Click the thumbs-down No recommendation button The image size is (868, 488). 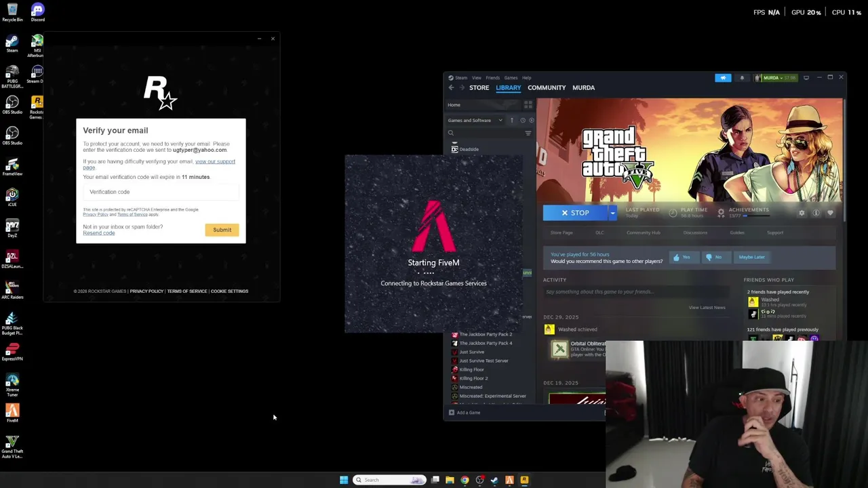715,257
